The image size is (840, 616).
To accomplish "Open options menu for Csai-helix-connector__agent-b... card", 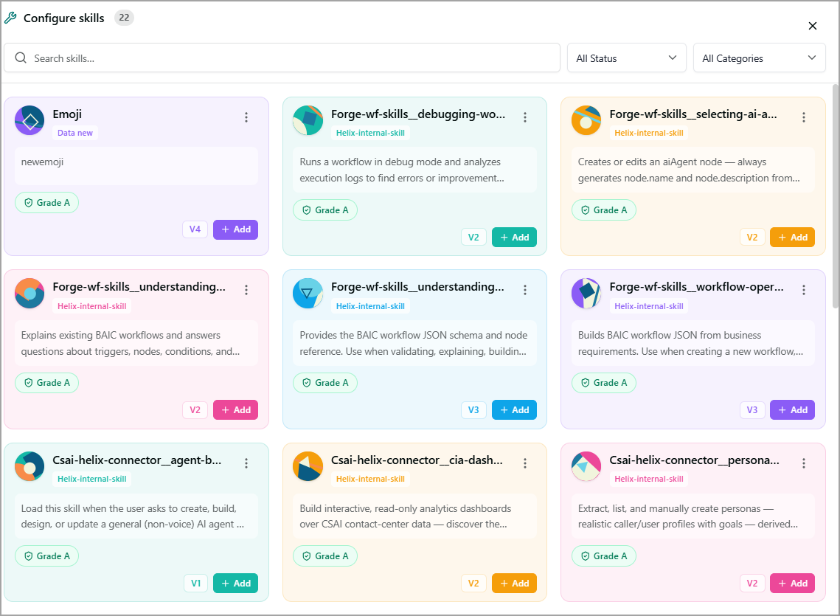I will pos(246,463).
